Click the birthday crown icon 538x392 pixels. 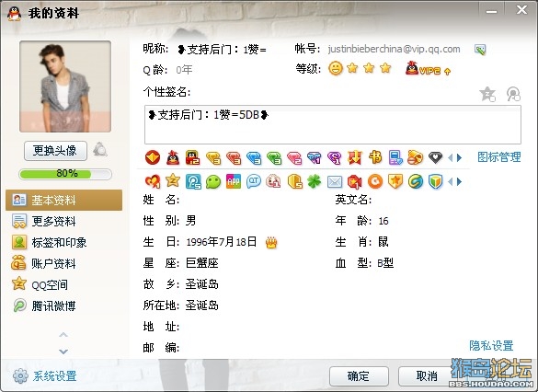tap(271, 243)
